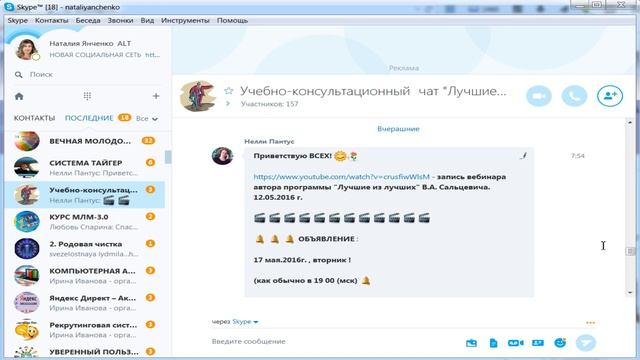Open the Беседа menu
Image resolution: width=640 pixels, height=360 pixels.
click(88, 20)
